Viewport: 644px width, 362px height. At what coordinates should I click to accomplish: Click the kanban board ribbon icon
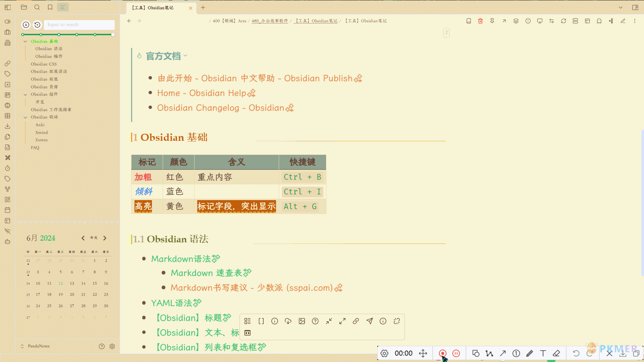point(7,95)
